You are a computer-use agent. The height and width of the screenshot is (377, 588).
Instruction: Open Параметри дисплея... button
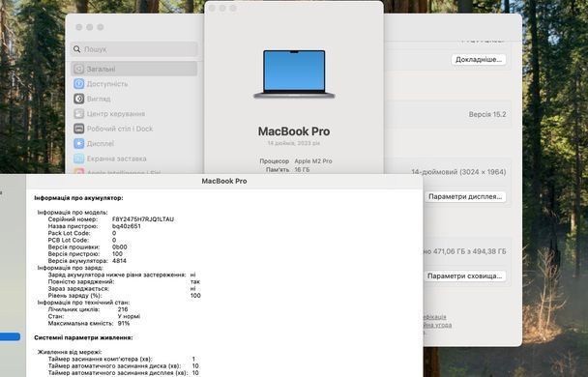pyautogui.click(x=465, y=197)
